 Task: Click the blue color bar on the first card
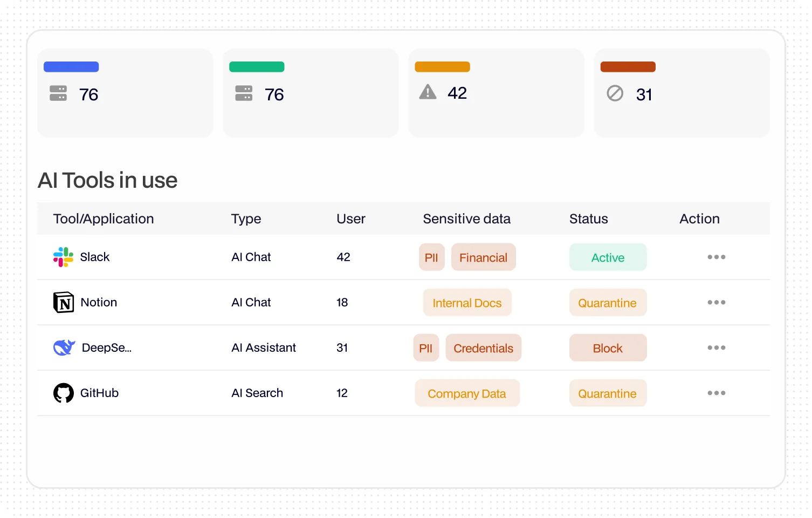pos(71,67)
